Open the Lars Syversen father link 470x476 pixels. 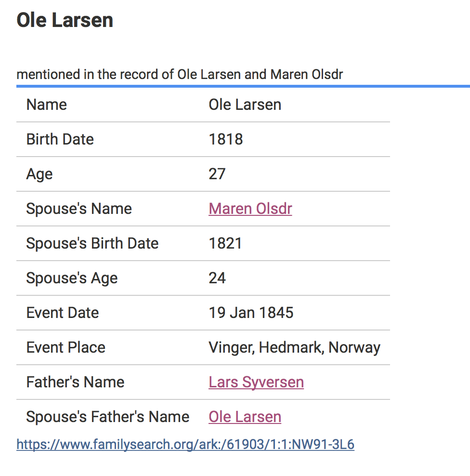(256, 382)
